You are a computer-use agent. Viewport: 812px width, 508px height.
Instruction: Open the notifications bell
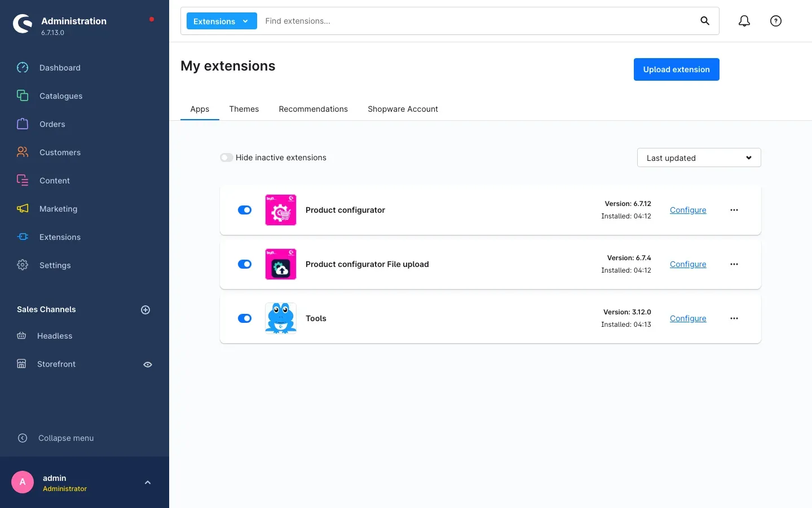point(744,21)
